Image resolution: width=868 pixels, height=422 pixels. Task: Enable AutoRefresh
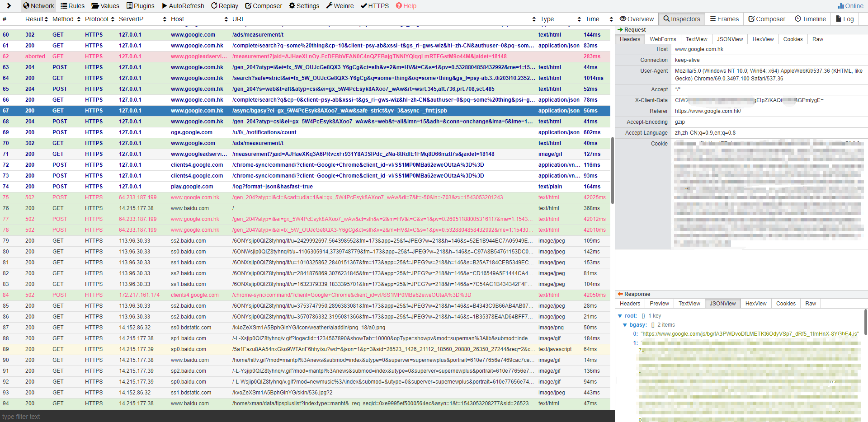[x=183, y=5]
